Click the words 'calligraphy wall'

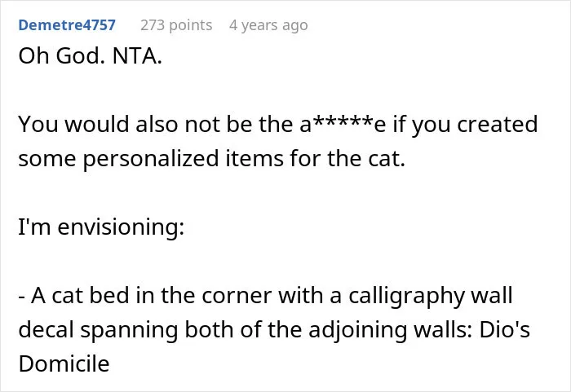[x=431, y=296]
